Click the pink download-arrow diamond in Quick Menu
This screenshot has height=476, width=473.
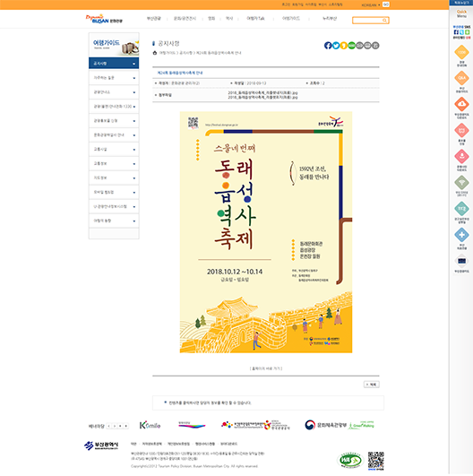pyautogui.click(x=461, y=156)
